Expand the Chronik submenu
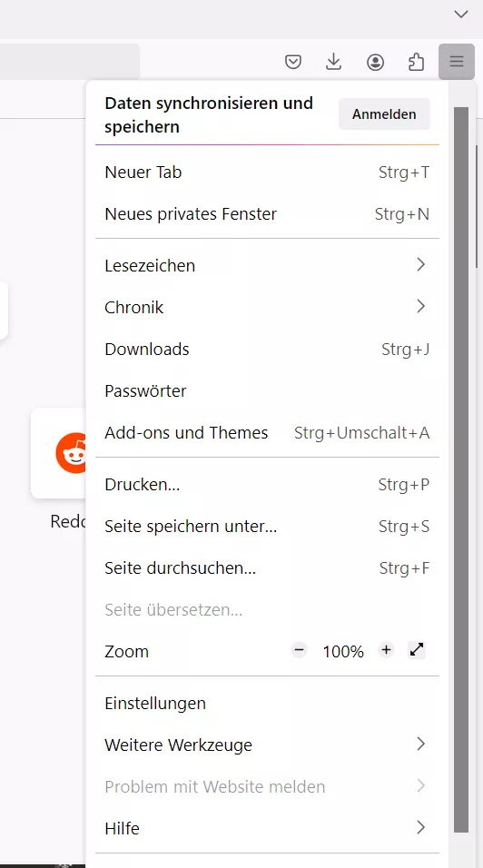 pos(267,307)
